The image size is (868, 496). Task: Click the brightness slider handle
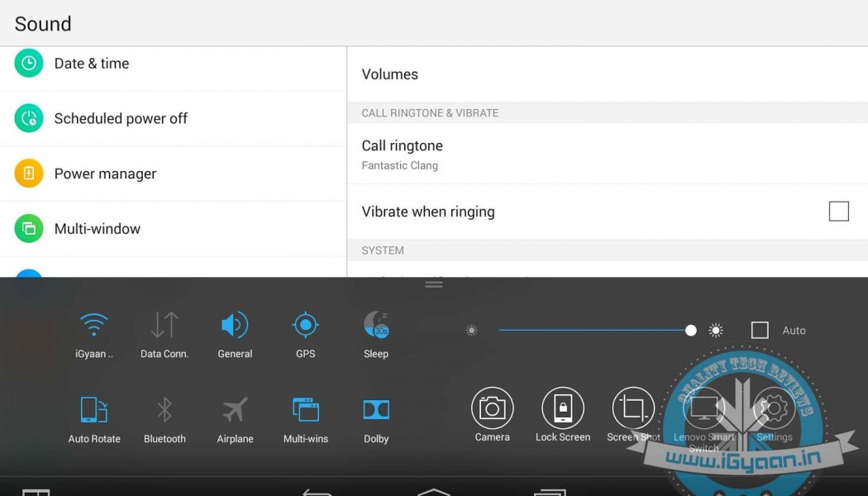click(x=691, y=331)
